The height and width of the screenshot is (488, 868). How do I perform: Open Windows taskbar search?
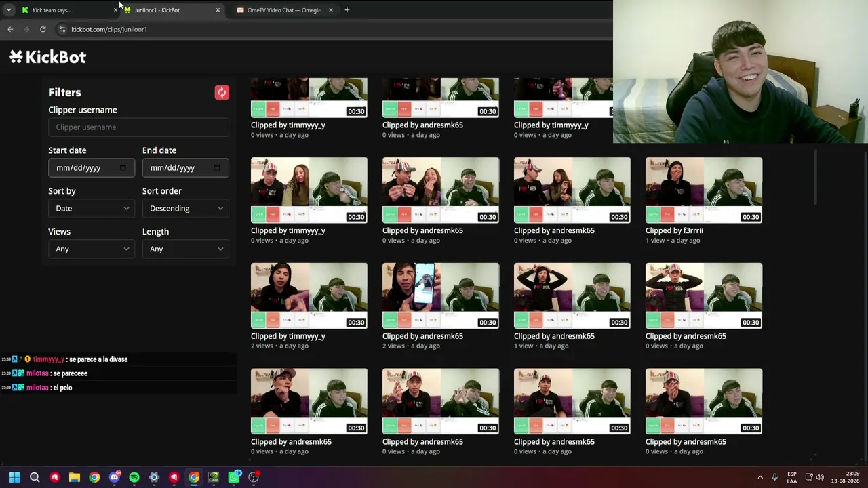35,477
